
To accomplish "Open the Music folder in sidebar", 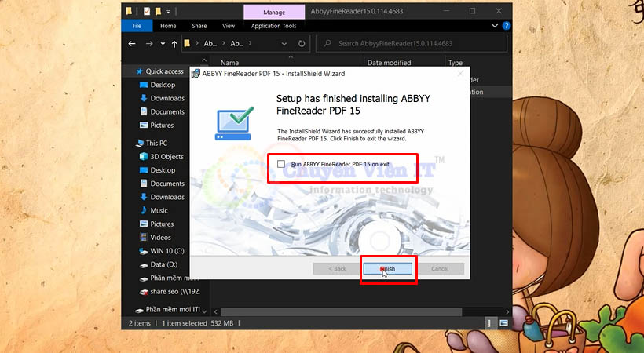I will click(x=159, y=210).
